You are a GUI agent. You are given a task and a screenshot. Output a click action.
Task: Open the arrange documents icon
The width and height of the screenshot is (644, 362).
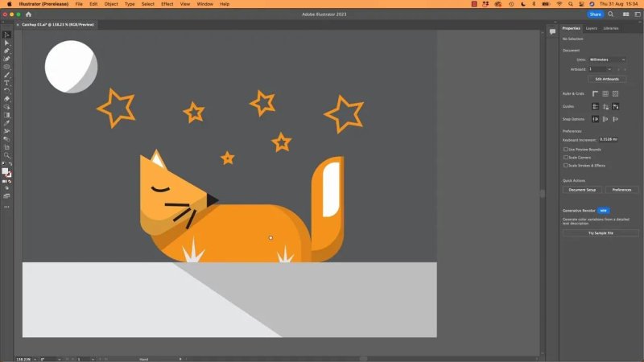[x=626, y=14]
